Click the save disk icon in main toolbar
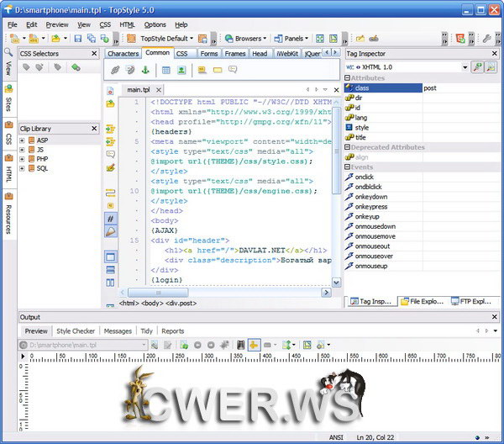Viewport: 504px width, 444px height. click(78, 39)
